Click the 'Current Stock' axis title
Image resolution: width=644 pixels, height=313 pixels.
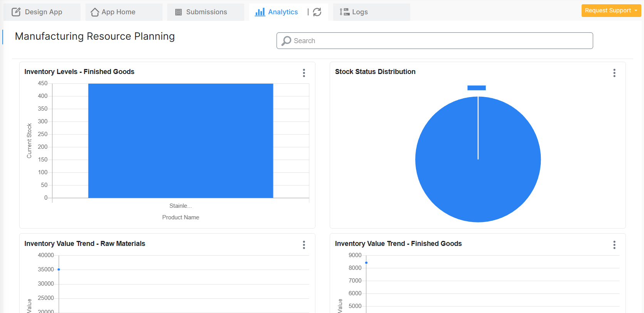(29, 141)
